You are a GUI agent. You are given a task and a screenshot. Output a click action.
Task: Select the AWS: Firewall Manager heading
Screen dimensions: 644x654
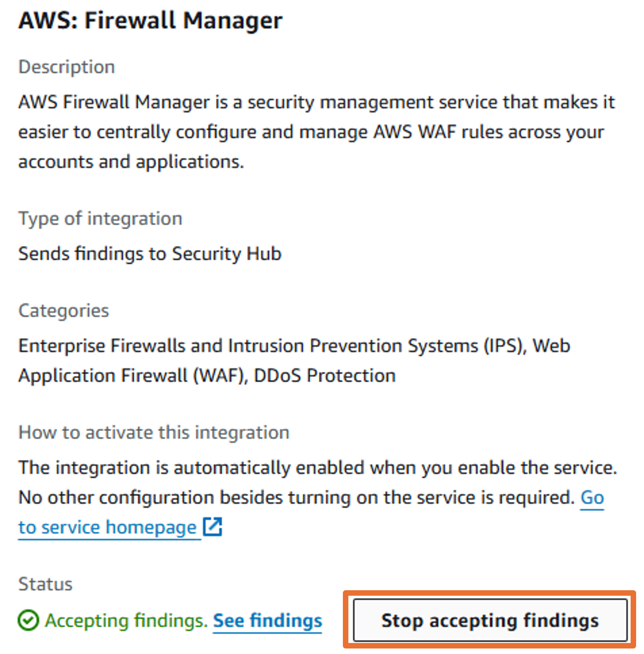(x=150, y=20)
